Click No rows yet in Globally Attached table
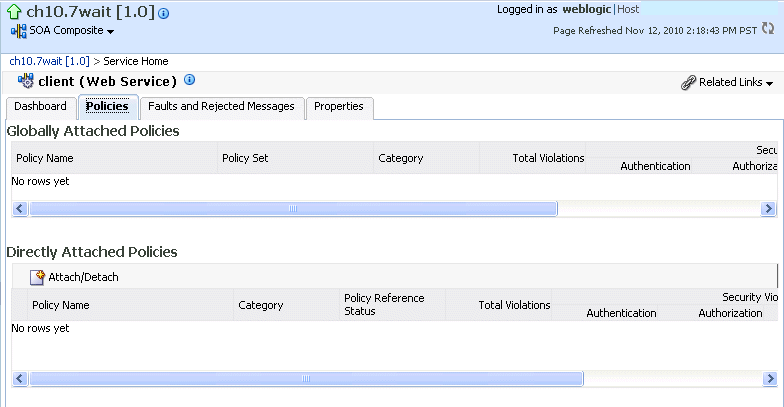This screenshot has height=407, width=784. point(40,181)
